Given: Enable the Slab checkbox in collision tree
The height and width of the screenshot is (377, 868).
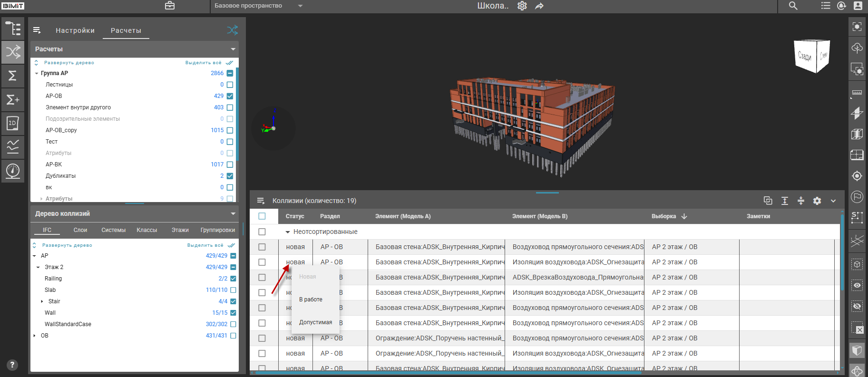Looking at the screenshot, I should point(233,290).
